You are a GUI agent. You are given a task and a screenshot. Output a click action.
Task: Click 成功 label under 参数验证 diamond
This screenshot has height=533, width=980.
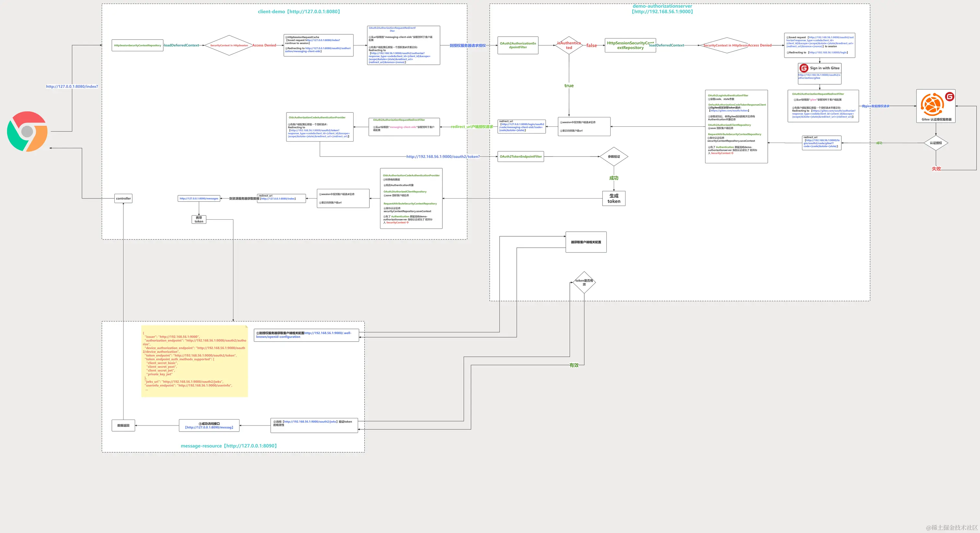click(614, 178)
